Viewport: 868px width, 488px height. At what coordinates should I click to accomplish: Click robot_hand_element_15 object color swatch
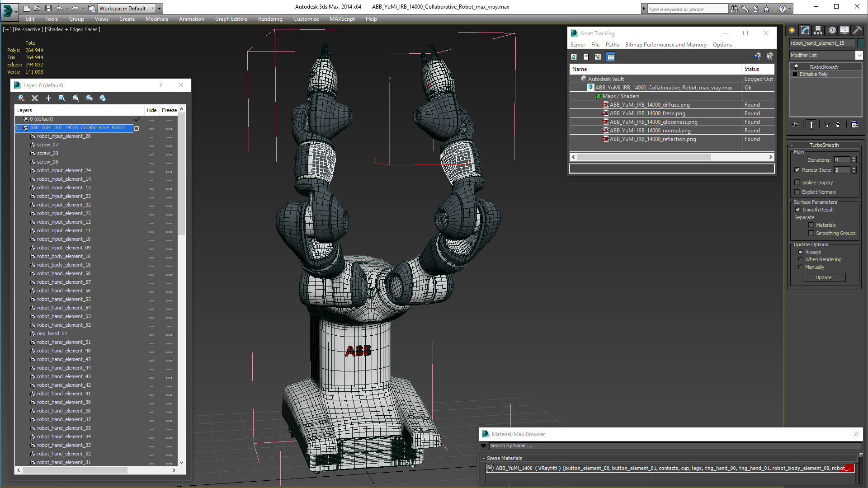(860, 43)
